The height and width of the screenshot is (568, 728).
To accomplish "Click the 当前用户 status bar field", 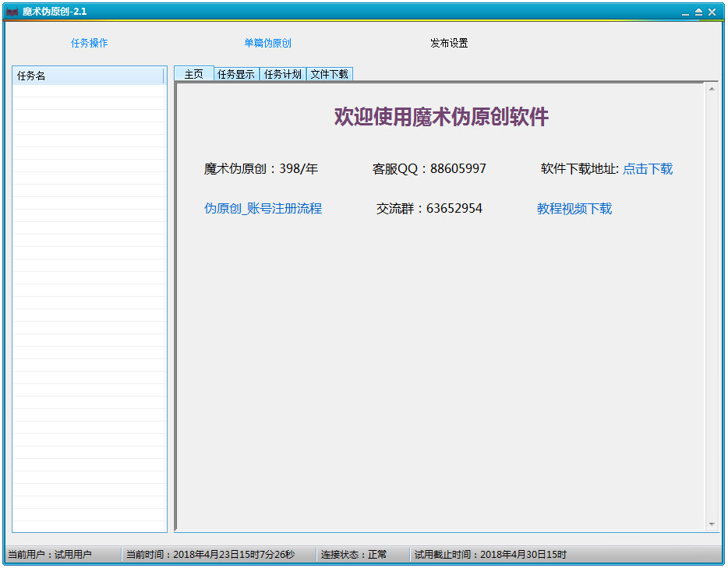I will (50, 555).
